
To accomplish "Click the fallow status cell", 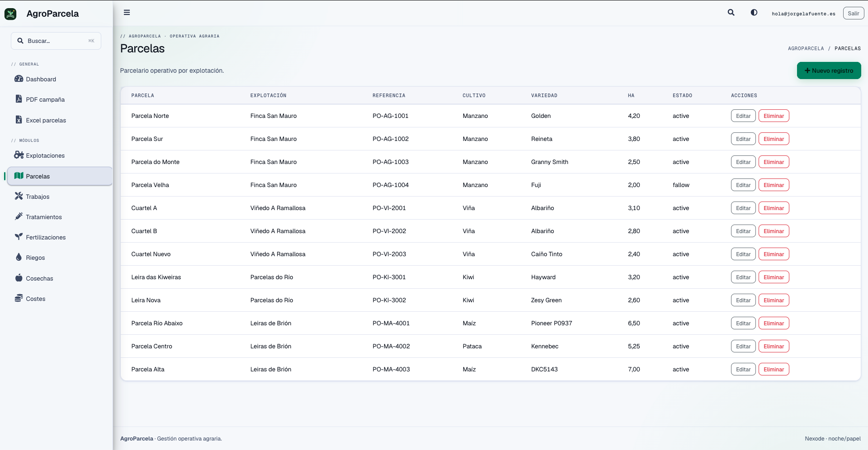I will 681,185.
